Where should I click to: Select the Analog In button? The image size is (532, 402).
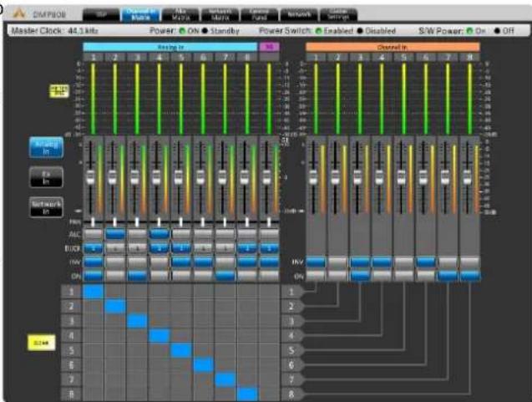pos(46,148)
